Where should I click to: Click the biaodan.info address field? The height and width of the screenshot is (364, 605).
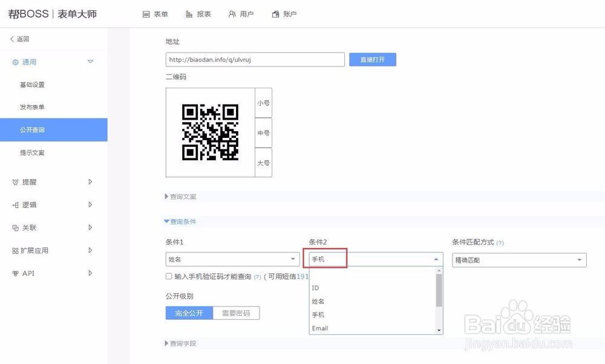click(255, 60)
